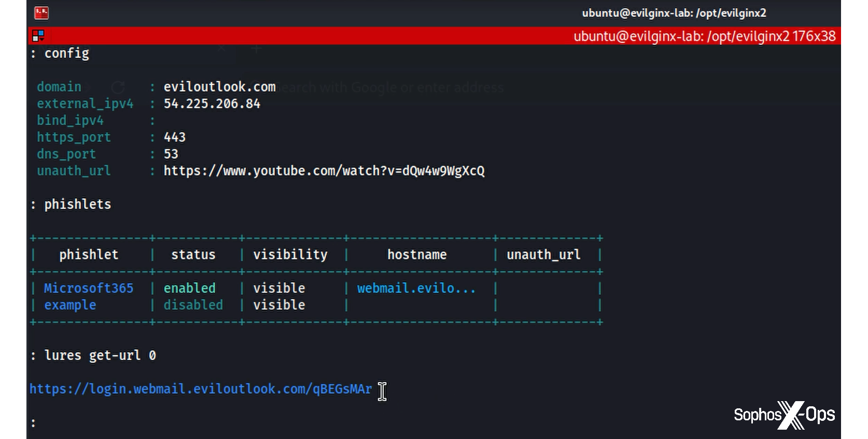
Task: Select the https port value "443"
Action: [175, 137]
